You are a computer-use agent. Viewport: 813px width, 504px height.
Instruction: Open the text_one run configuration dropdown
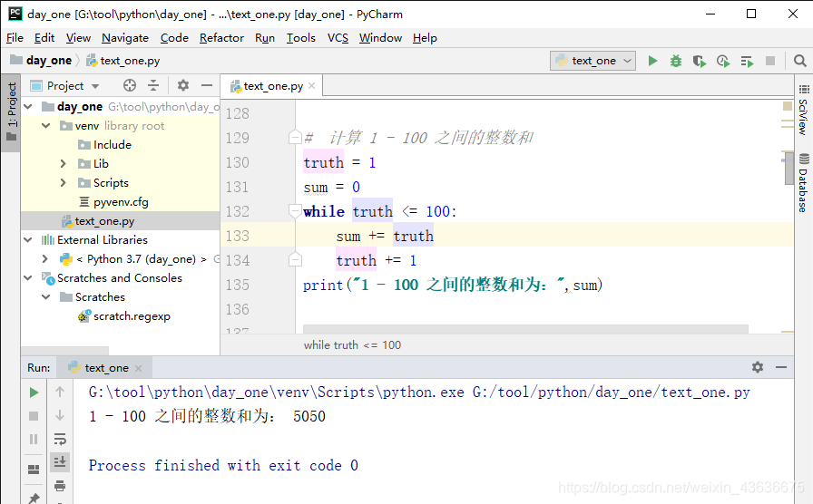click(593, 61)
